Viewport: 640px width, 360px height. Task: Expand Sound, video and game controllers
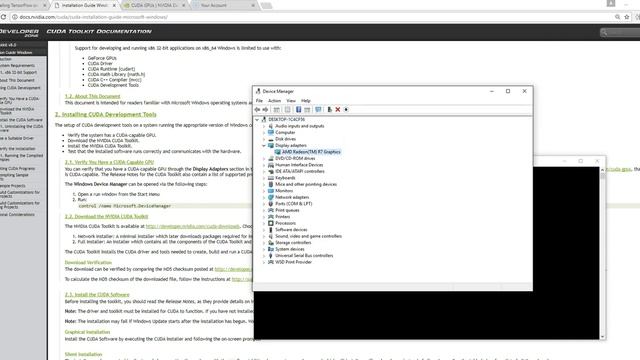tap(264, 236)
